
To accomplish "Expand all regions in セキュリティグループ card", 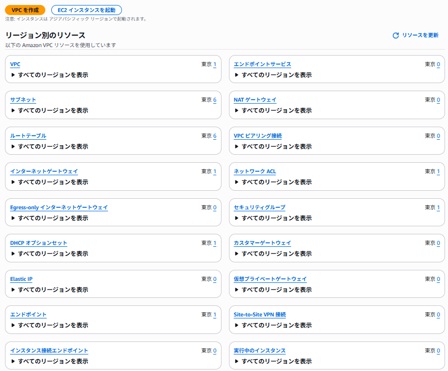I will pos(273,218).
